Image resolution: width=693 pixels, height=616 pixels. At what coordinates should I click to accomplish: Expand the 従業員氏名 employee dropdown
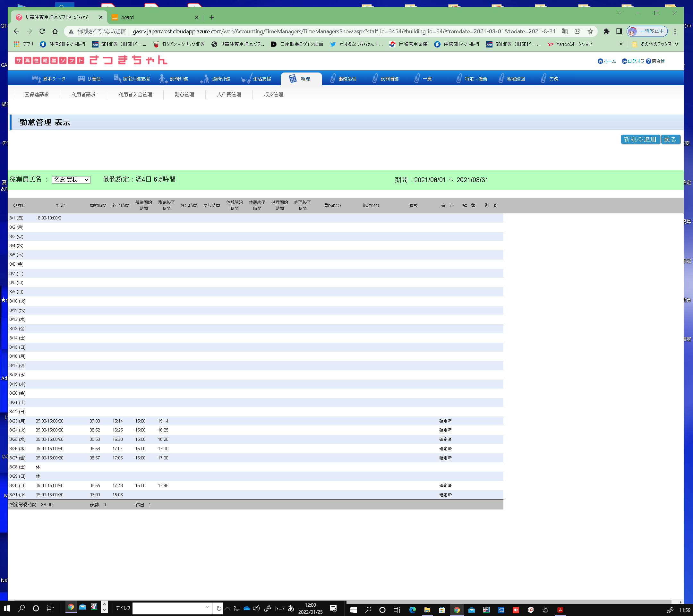pyautogui.click(x=71, y=180)
